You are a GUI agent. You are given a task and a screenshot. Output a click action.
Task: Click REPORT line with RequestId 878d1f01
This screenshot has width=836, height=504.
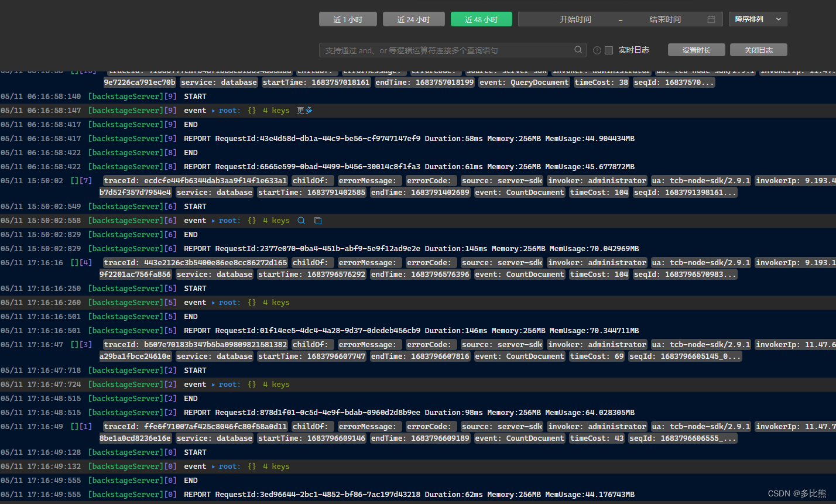coord(409,413)
